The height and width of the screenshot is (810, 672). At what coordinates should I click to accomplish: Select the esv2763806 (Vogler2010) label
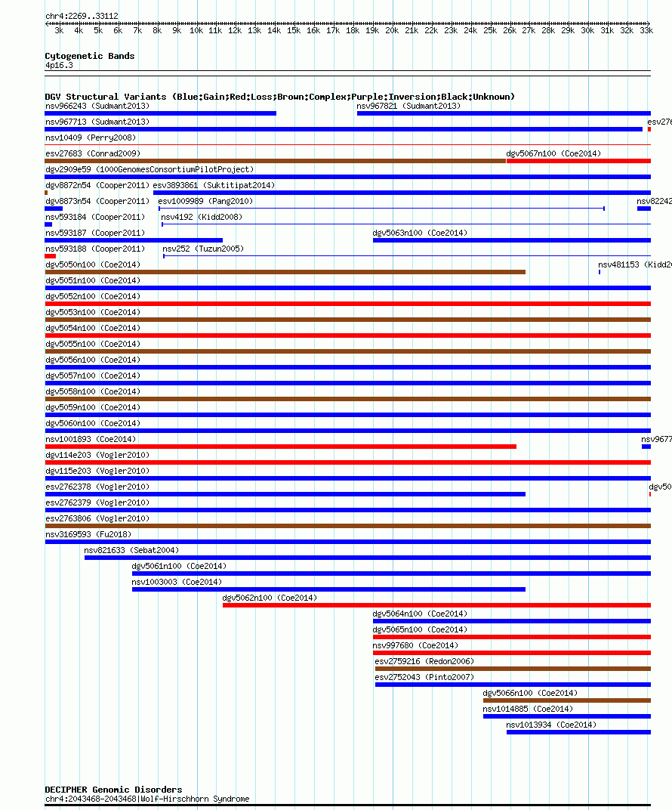97,518
